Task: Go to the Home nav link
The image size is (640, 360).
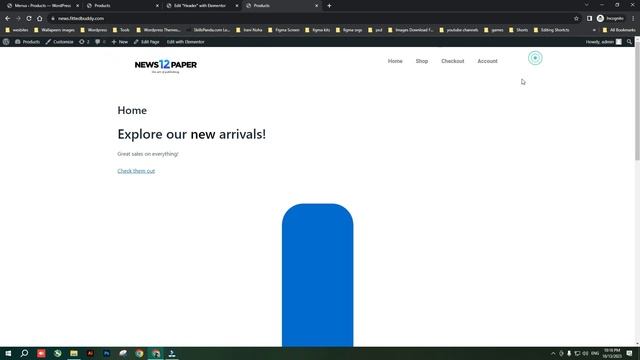Action: tap(395, 61)
